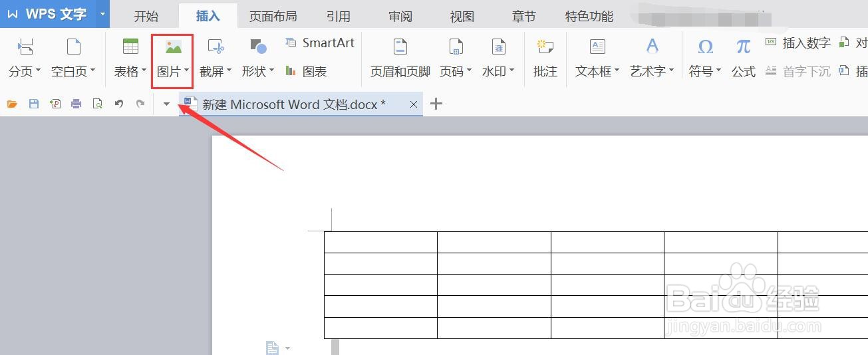Click the drop cap (首字下沉) option
This screenshot has height=355, width=868.
[x=798, y=71]
